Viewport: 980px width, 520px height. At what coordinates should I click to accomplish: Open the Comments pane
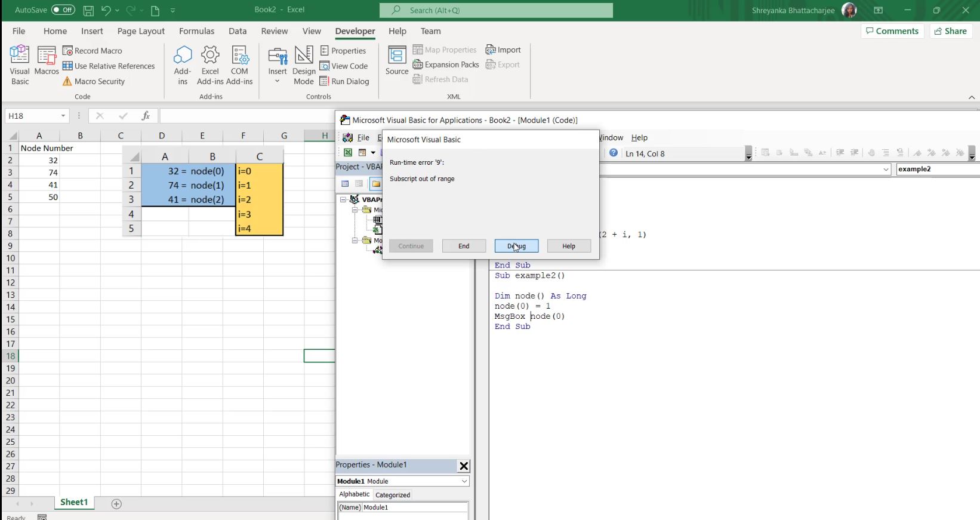coord(892,31)
